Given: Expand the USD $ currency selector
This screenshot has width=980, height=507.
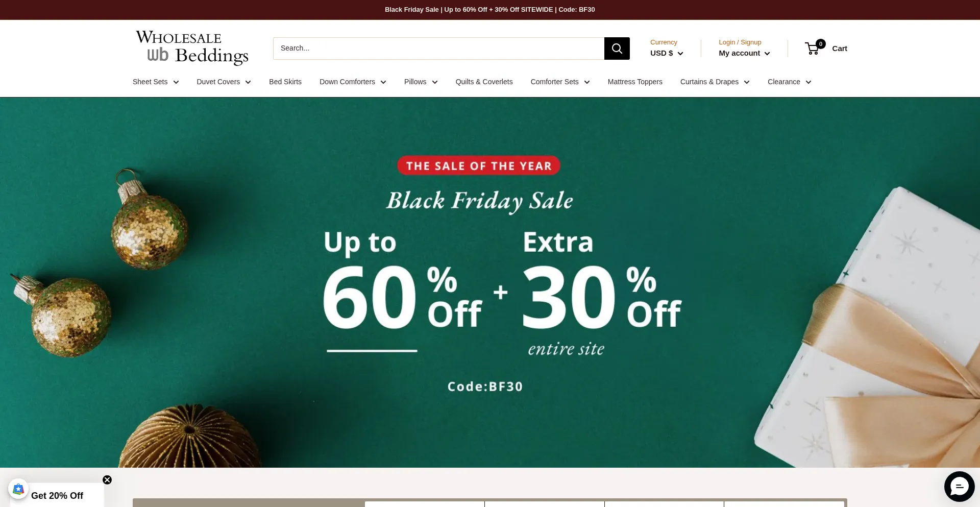Looking at the screenshot, I should (x=667, y=53).
